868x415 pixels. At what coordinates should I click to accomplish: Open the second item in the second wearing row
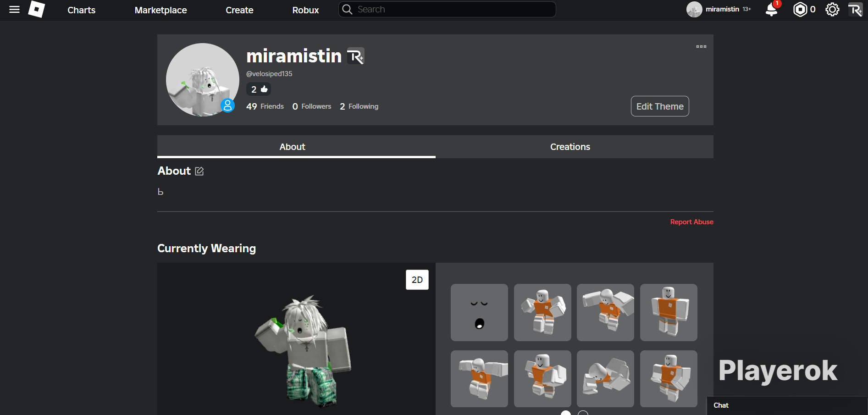click(x=542, y=379)
